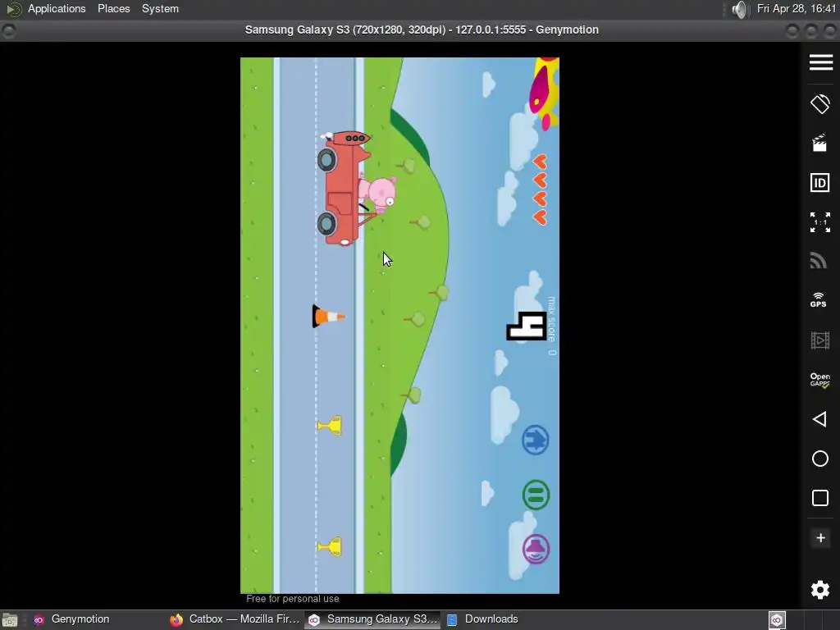
Task: Click the volume speaker tray icon
Action: 739,9
